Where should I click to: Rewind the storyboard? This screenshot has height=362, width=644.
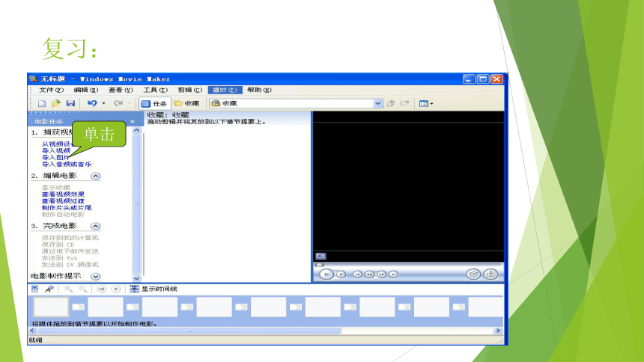coord(101,289)
